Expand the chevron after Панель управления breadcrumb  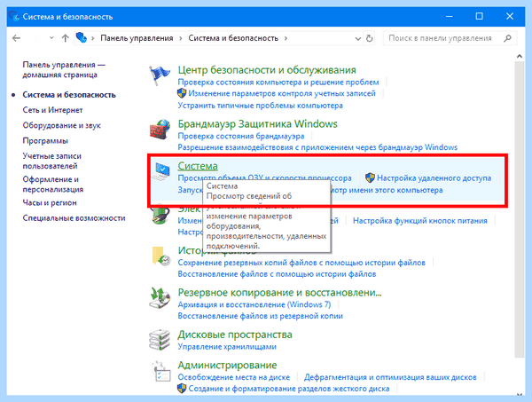click(181, 38)
